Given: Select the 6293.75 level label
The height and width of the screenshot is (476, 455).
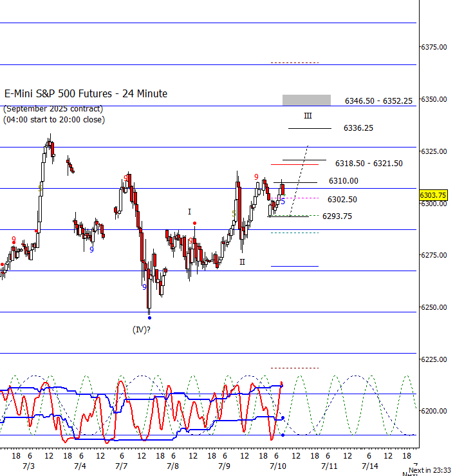Looking at the screenshot, I should 337,216.
